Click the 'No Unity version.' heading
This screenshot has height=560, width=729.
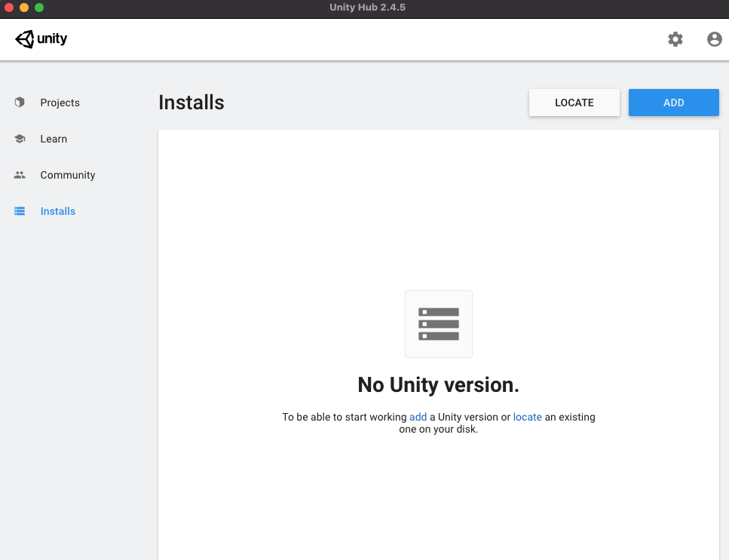click(x=439, y=385)
